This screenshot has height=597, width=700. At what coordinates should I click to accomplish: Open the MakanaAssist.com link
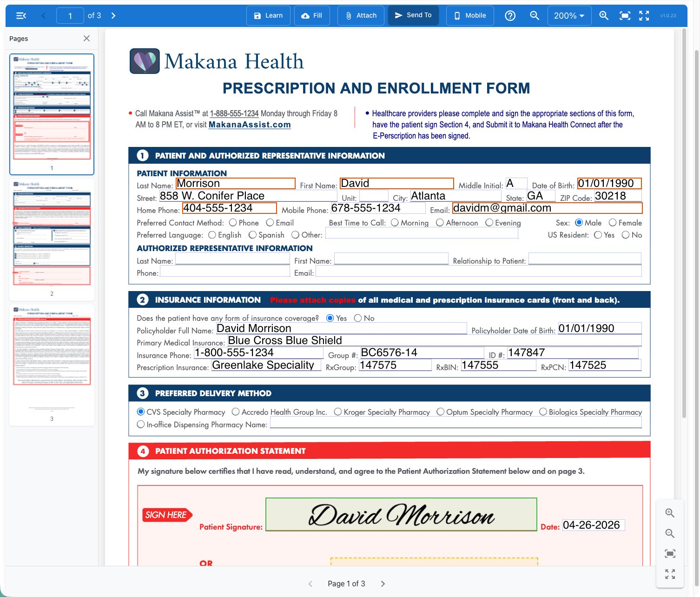[x=250, y=125]
